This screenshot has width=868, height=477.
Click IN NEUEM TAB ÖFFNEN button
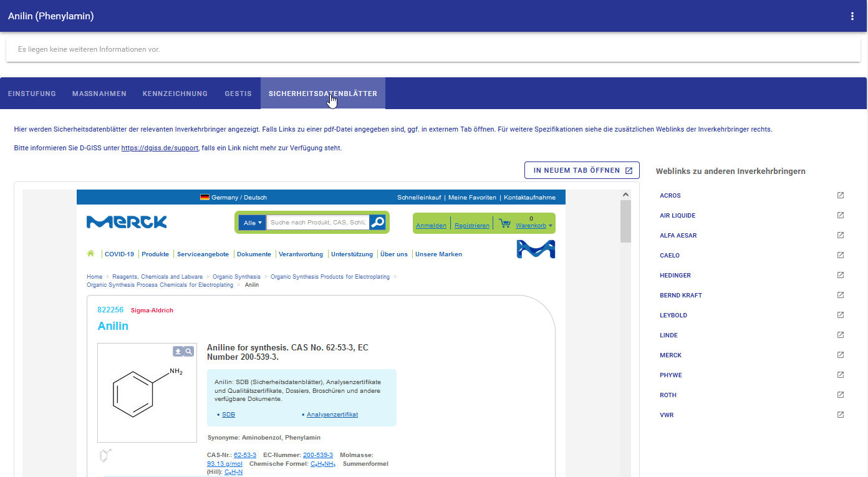click(x=582, y=170)
